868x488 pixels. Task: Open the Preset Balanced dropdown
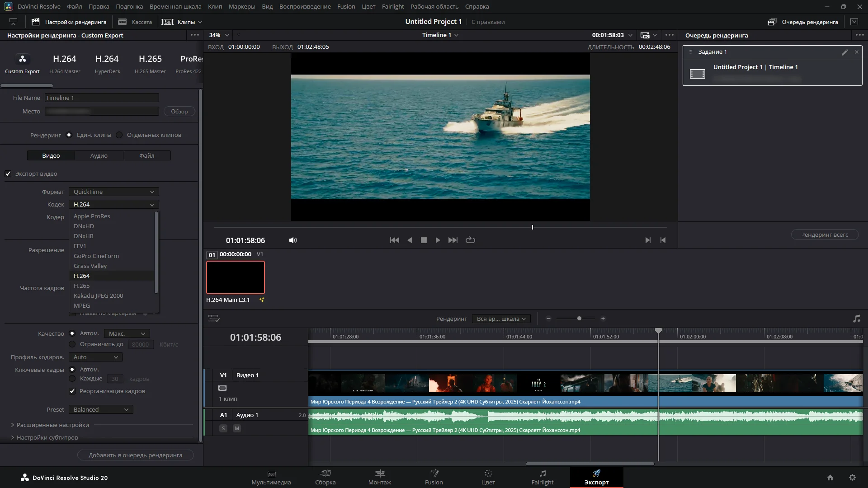pos(101,409)
